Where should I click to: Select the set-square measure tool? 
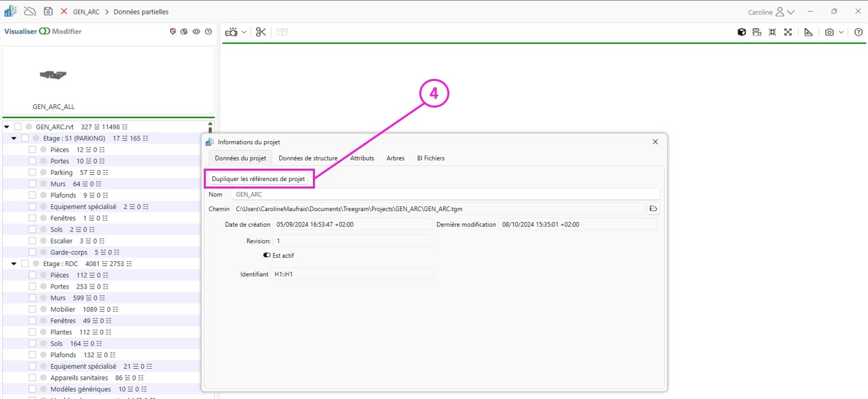click(x=808, y=32)
